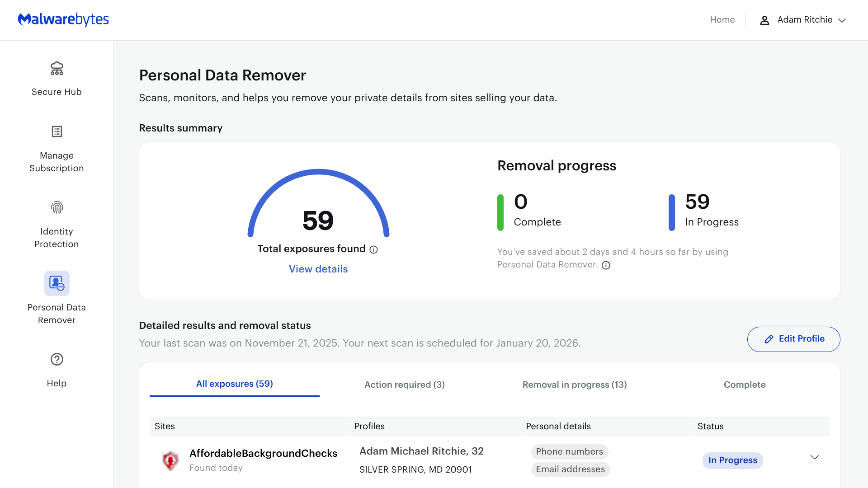868x488 pixels.
Task: Open the Complete tab
Action: pyautogui.click(x=744, y=385)
